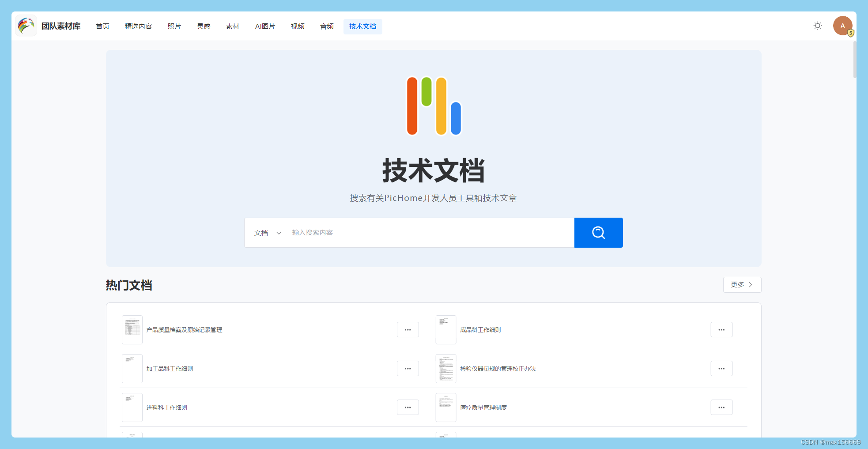The image size is (868, 449).
Task: Toggle light/dark theme with the sun icon
Action: [818, 25]
